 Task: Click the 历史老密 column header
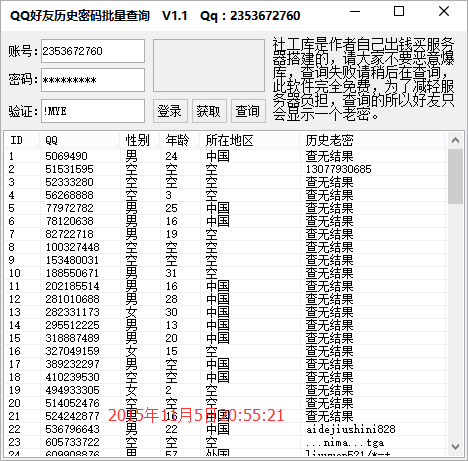(372, 140)
